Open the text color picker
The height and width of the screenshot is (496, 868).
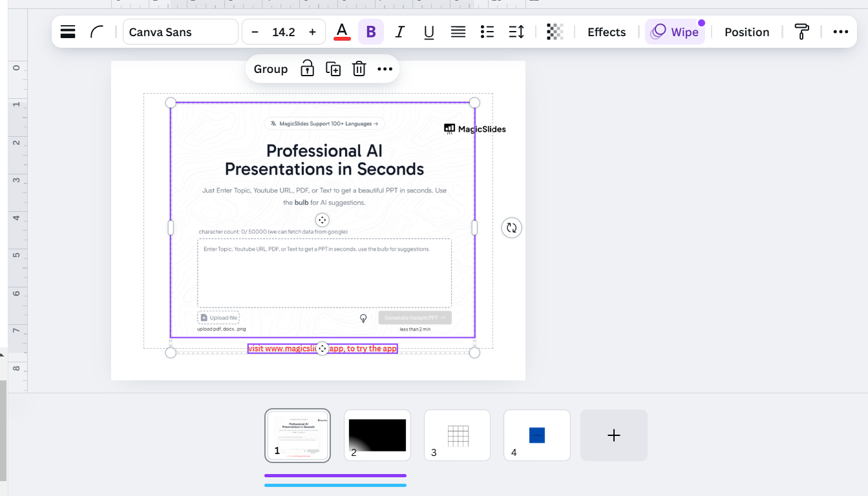[x=342, y=32]
